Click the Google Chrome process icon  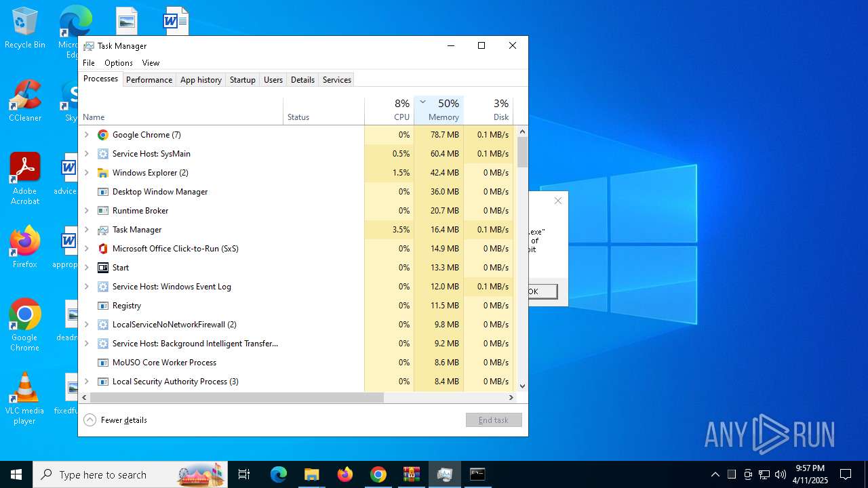coord(103,135)
